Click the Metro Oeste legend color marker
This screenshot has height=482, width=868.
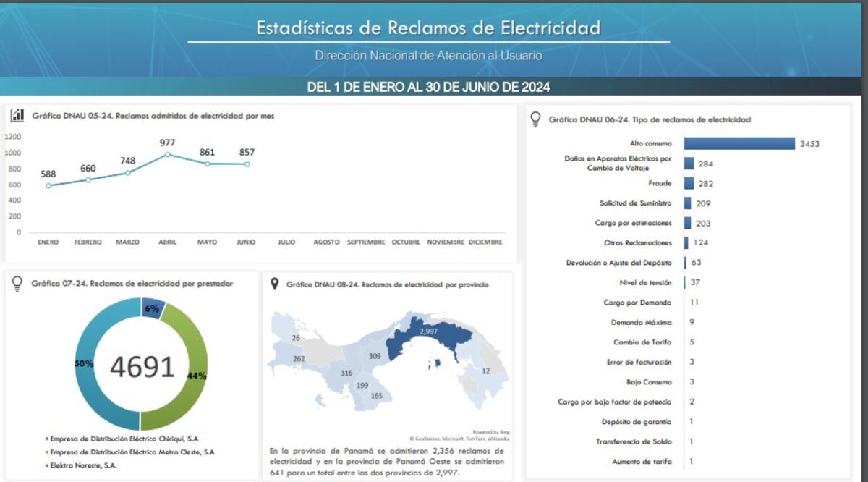[46, 452]
